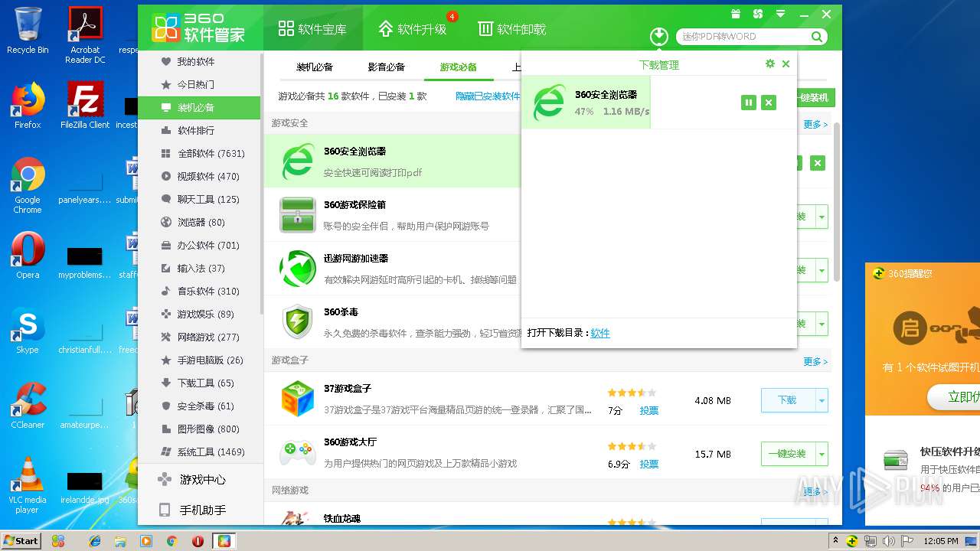The width and height of the screenshot is (980, 551).
Task: Click the 360游戏大厅 gamepad icon
Action: point(297,452)
